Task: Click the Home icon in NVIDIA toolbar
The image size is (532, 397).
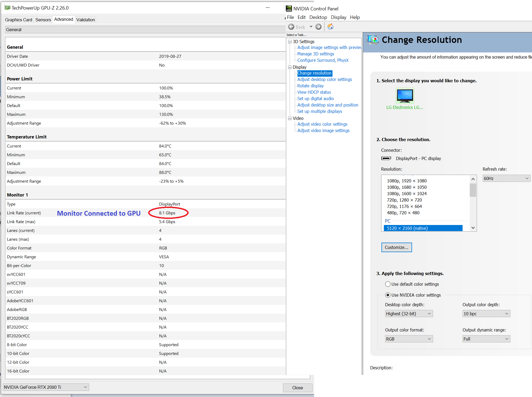Action: tap(330, 27)
